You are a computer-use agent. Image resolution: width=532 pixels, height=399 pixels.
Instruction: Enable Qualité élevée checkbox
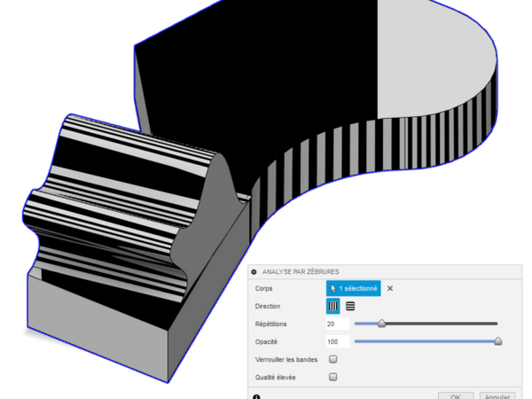[x=333, y=377]
